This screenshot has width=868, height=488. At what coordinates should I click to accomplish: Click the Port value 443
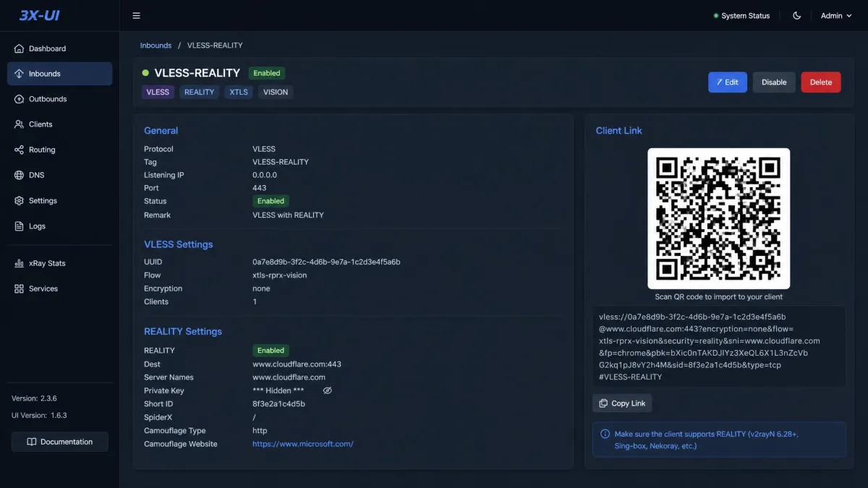pyautogui.click(x=259, y=188)
